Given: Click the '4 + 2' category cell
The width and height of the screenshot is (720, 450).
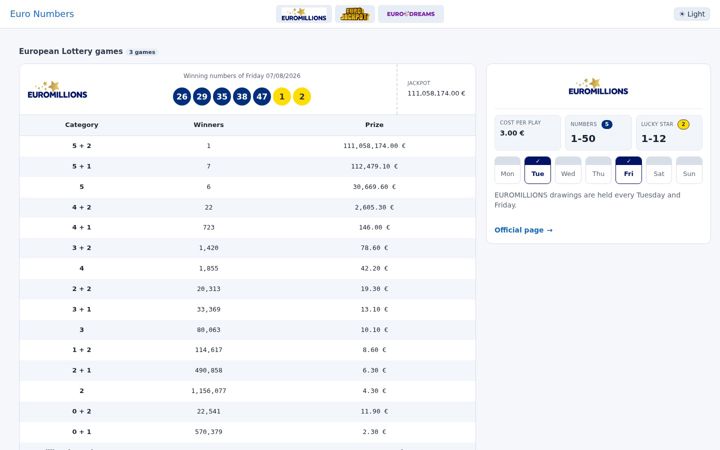Looking at the screenshot, I should click(82, 207).
